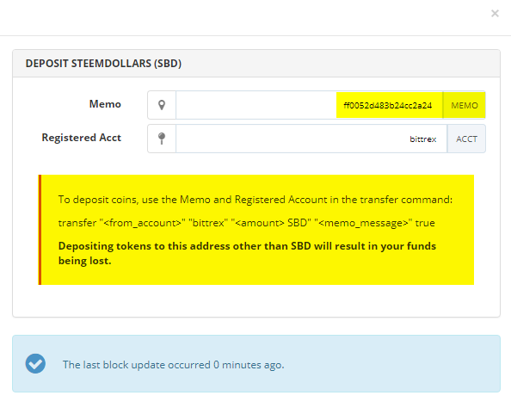Click the transfer command example line
Screen dimensions: 511x420
[x=246, y=223]
